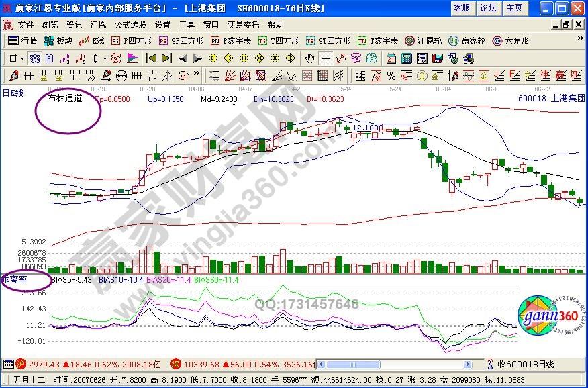Expand the candlestick style dropdown arrow
588x388 pixels.
(x=105, y=58)
